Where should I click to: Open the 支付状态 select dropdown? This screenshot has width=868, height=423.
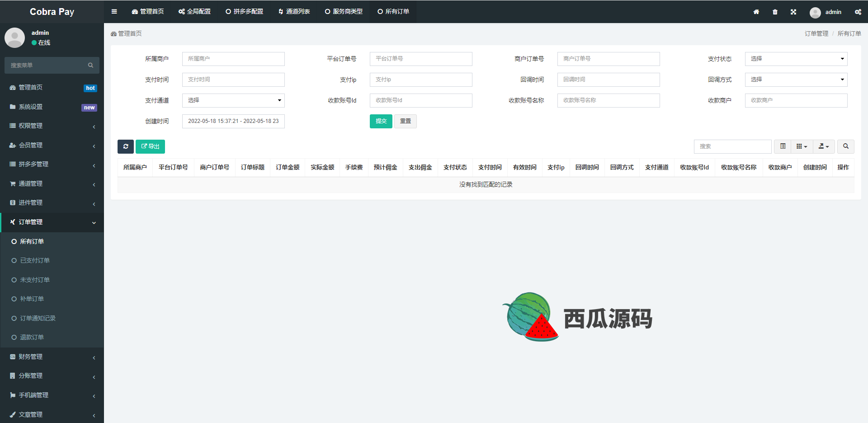tap(796, 59)
